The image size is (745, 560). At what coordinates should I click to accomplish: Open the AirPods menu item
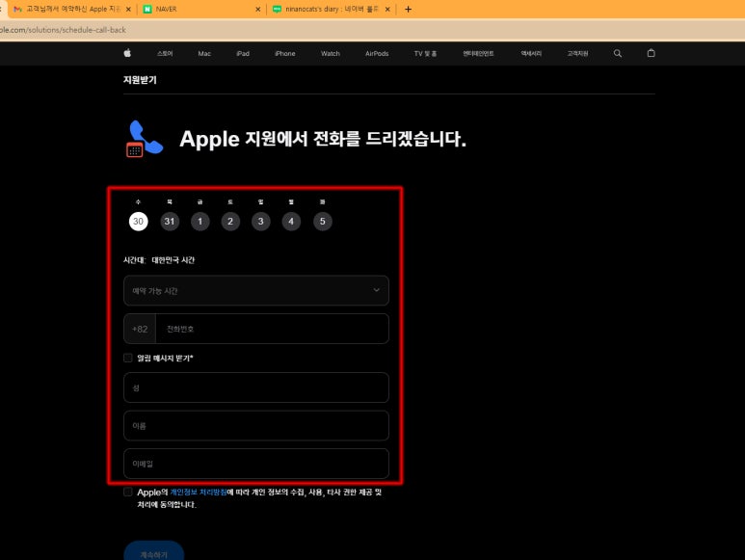tap(377, 54)
